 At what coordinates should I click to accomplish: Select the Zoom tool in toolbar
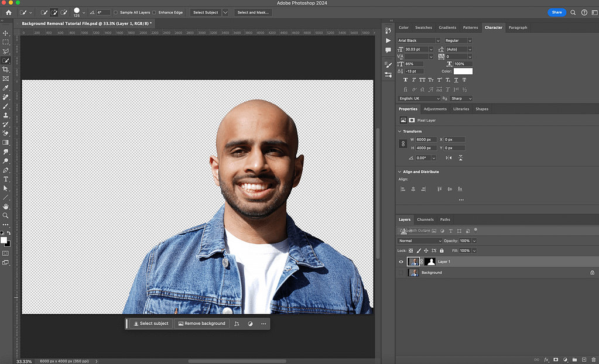coord(6,215)
